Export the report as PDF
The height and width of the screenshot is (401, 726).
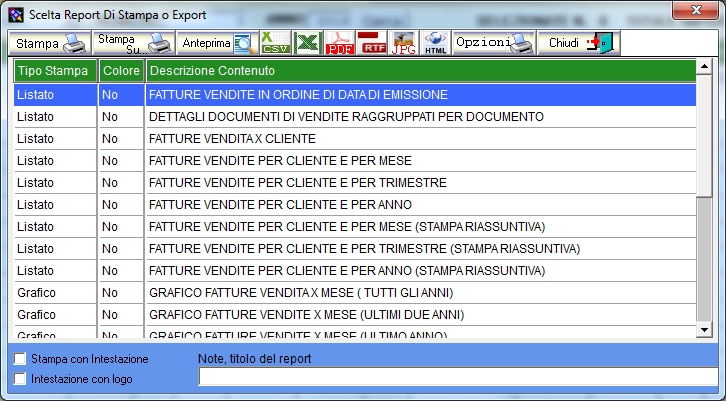[340, 43]
